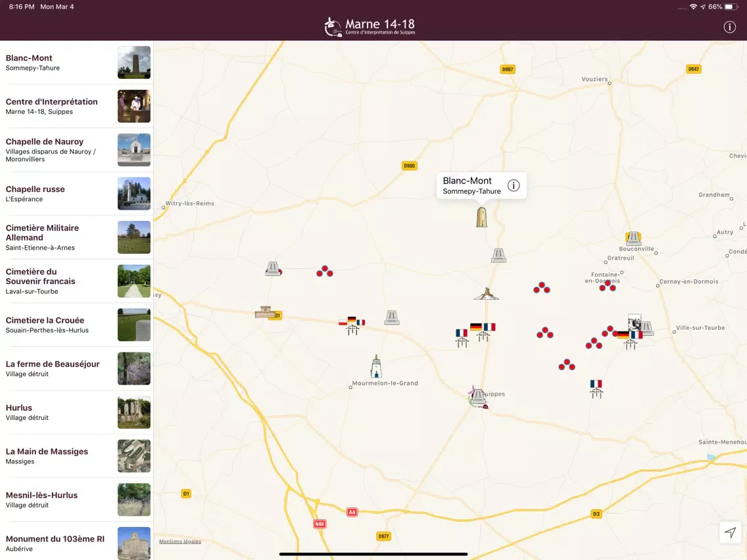Open the Mentions légales link
747x560 pixels.
click(x=180, y=542)
